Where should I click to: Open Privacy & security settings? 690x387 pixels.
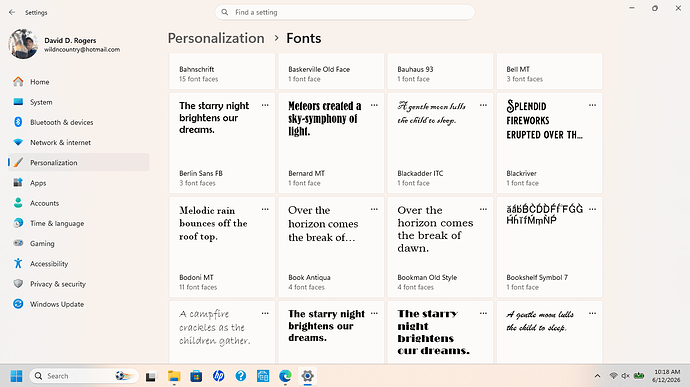79,284
